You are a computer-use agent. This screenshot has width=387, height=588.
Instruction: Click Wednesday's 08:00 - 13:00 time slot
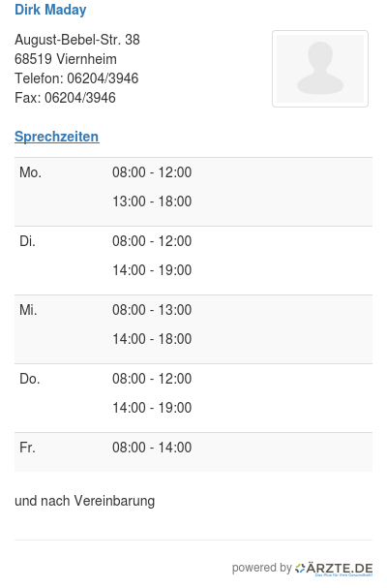tap(152, 310)
